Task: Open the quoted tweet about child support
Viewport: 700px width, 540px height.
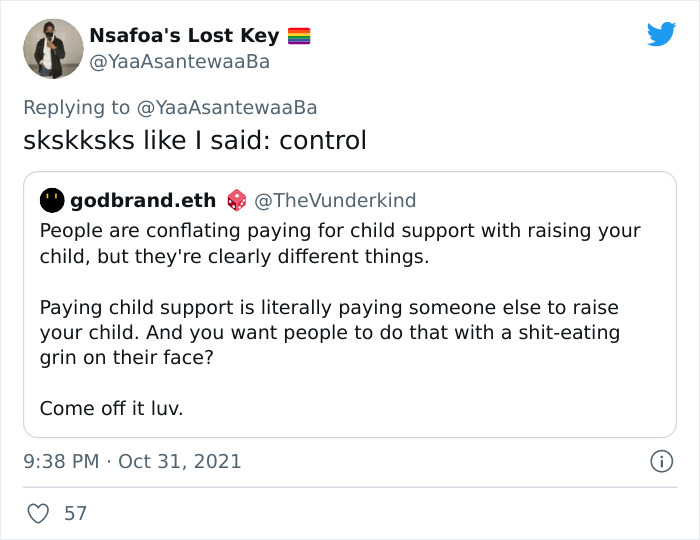Action: coord(350,304)
